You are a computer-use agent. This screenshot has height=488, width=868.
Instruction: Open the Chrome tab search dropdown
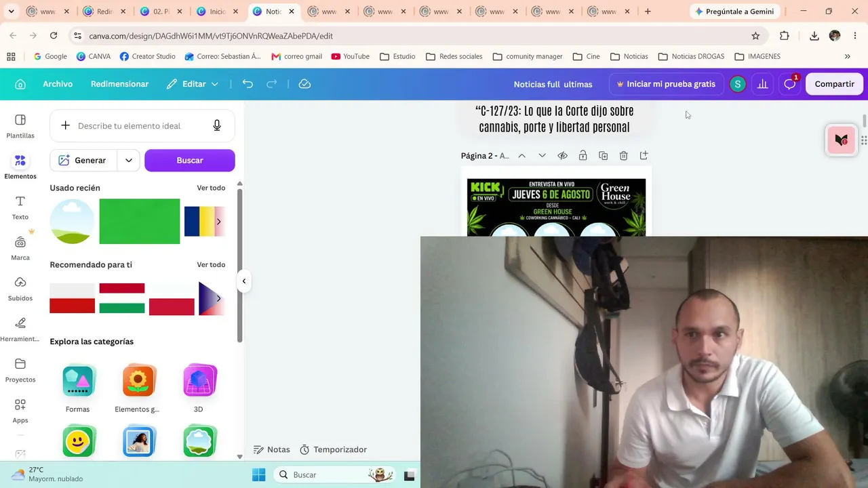click(11, 12)
